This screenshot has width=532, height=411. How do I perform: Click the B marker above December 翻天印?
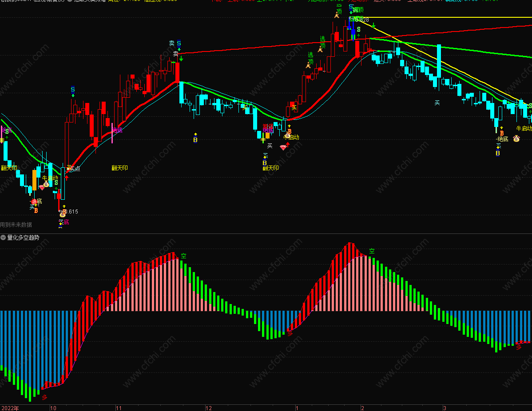pyautogui.click(x=265, y=163)
